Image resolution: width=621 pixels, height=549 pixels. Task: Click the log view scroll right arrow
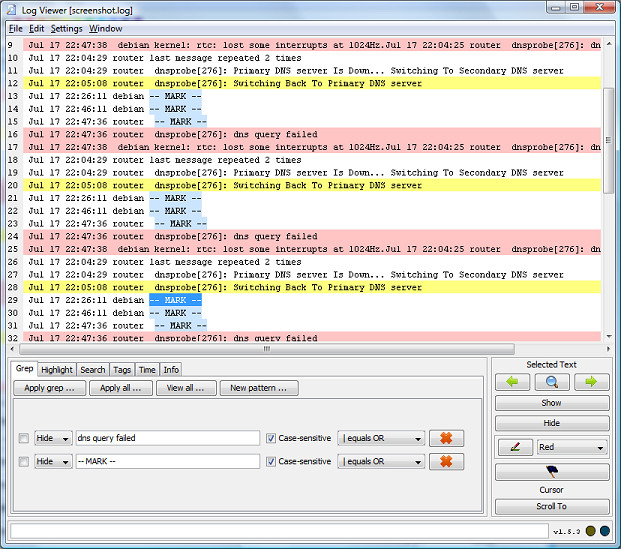[x=608, y=349]
